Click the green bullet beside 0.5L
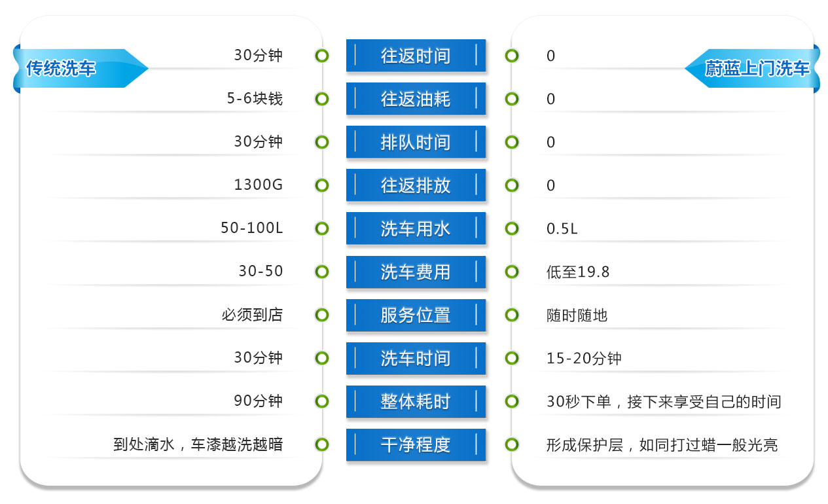 512,228
